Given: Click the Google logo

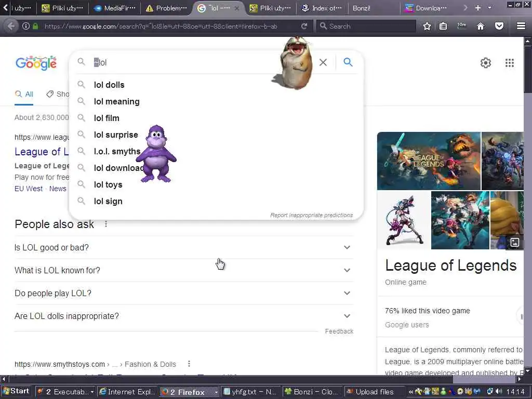Looking at the screenshot, I should (x=36, y=63).
